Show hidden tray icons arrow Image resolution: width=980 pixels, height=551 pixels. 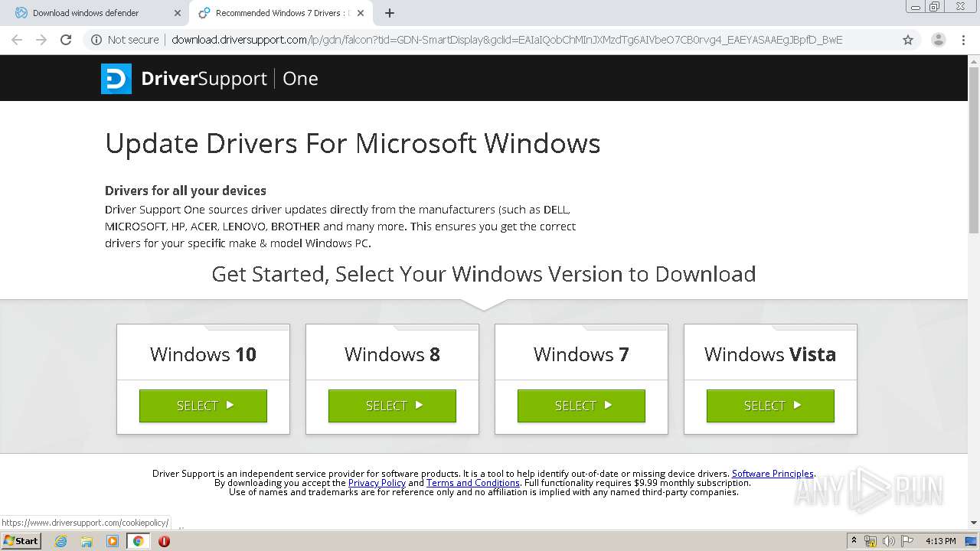point(854,541)
